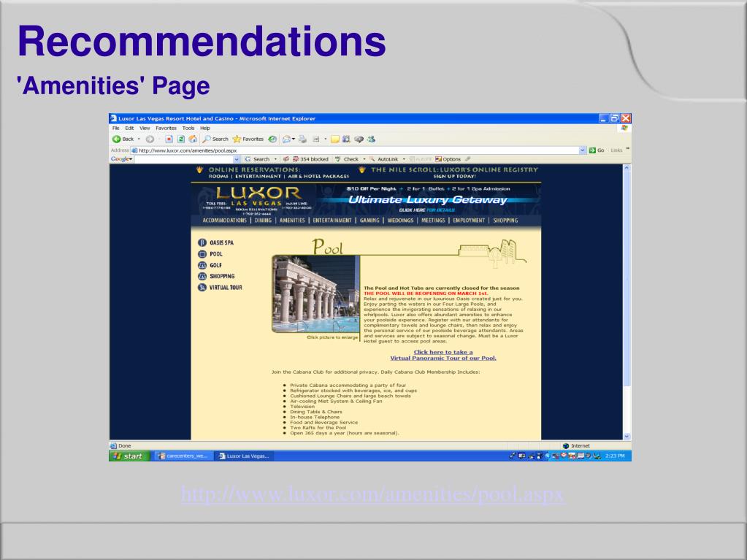Image resolution: width=747 pixels, height=560 pixels.
Task: Expand the address bar dropdown arrow
Action: click(582, 150)
